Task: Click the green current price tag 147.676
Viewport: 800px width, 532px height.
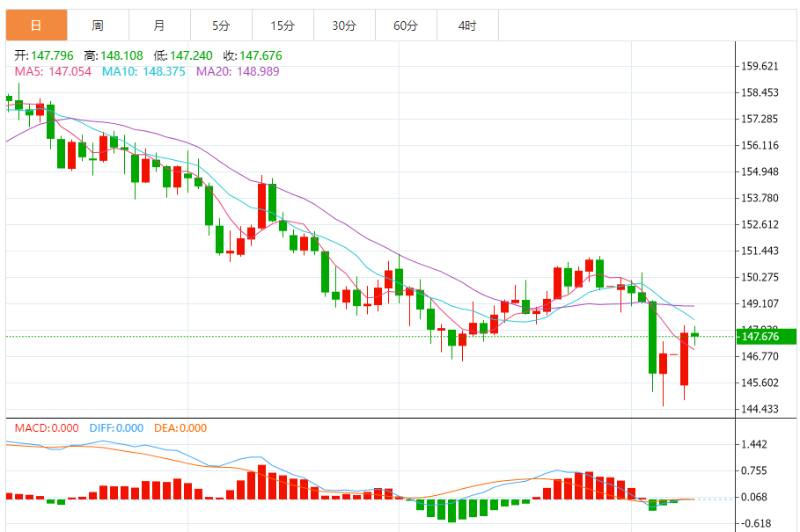Action: click(767, 336)
